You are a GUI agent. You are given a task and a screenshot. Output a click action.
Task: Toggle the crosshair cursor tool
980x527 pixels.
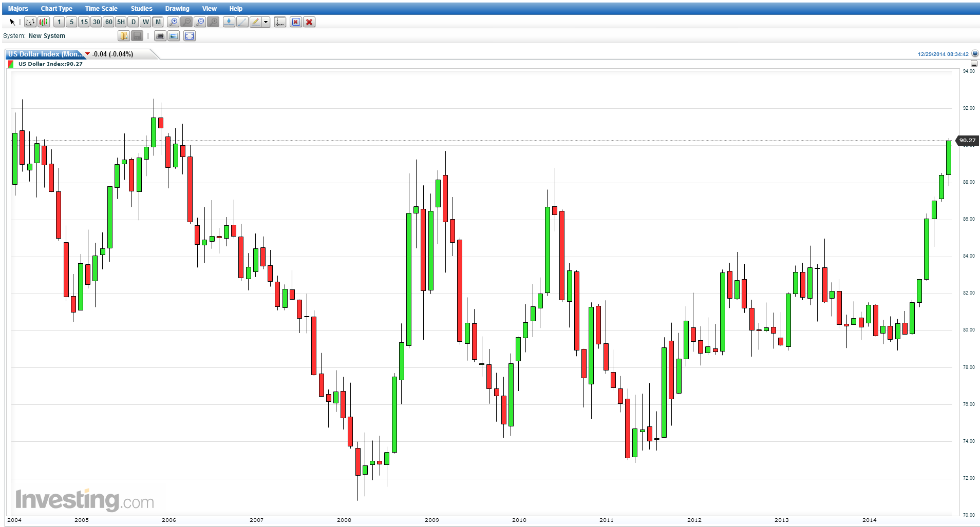[x=280, y=22]
